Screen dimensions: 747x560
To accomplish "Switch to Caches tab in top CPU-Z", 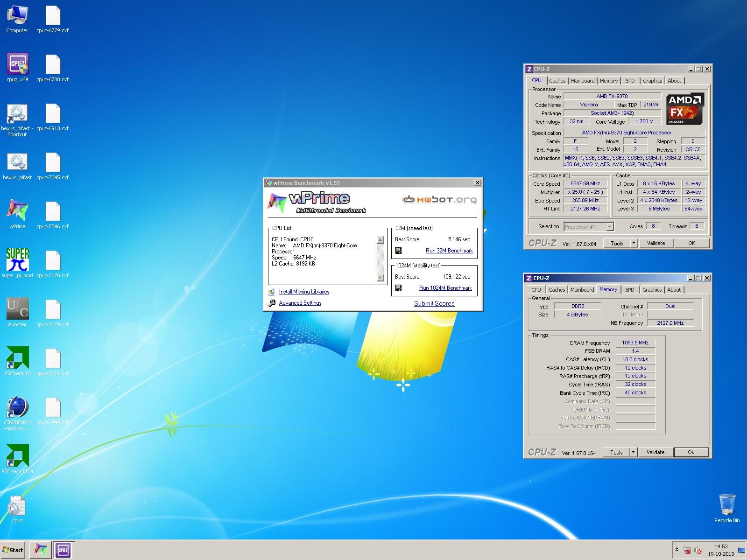I will pos(557,81).
